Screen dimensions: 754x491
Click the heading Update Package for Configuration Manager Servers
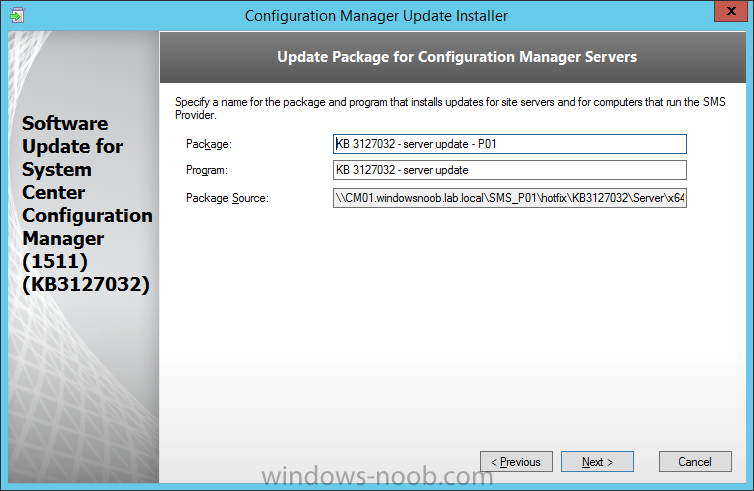click(457, 57)
